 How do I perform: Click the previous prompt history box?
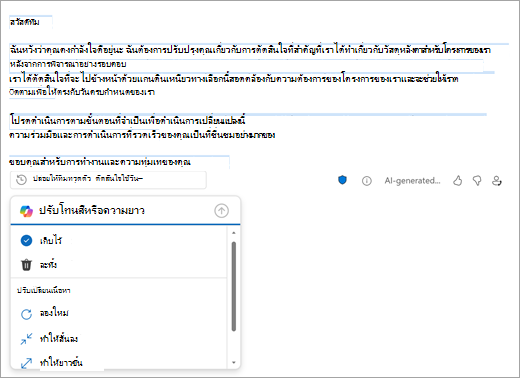point(108,180)
